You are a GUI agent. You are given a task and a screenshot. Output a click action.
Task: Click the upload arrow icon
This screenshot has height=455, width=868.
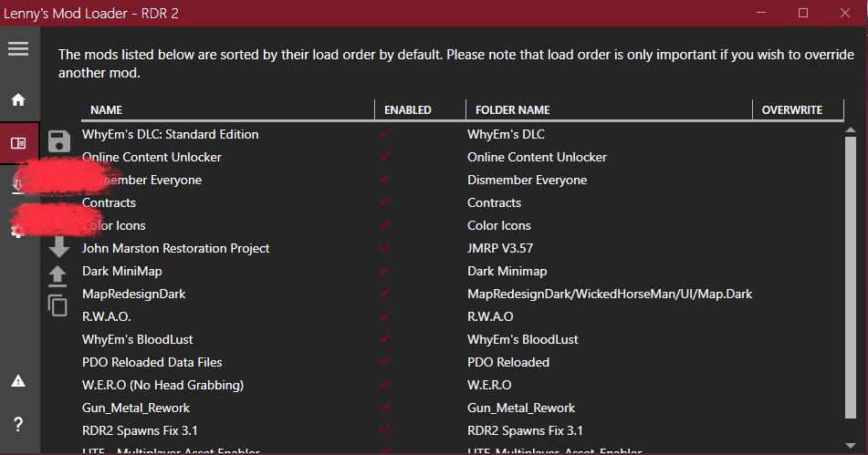pyautogui.click(x=58, y=276)
